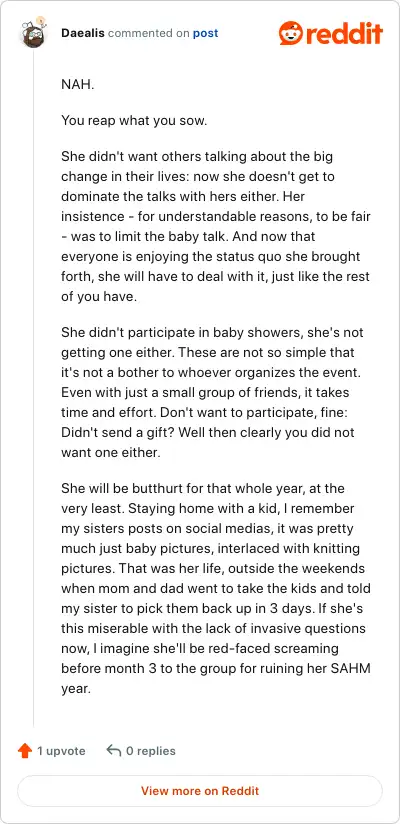Open the Daealis username profile link
400x824 pixels.
tap(83, 33)
